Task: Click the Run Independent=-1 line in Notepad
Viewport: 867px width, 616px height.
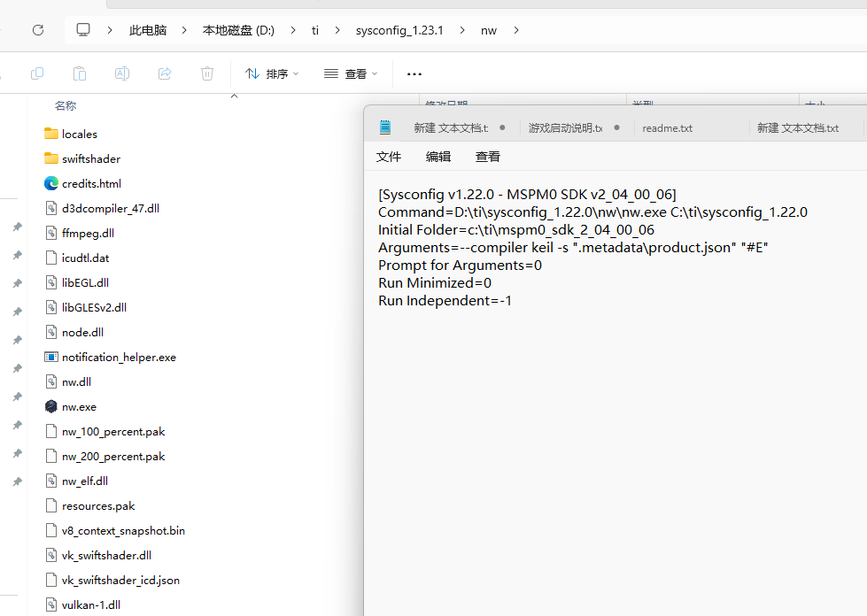Action: click(445, 301)
